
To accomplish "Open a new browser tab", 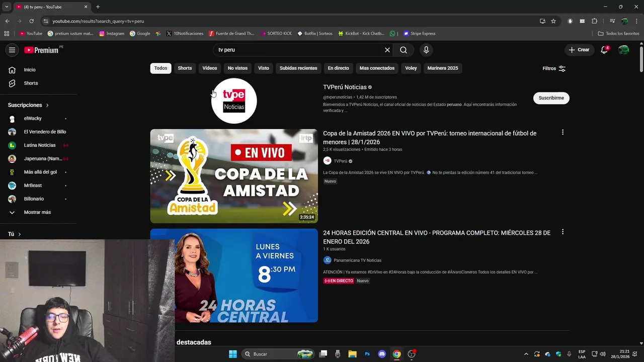I will 98,7.
